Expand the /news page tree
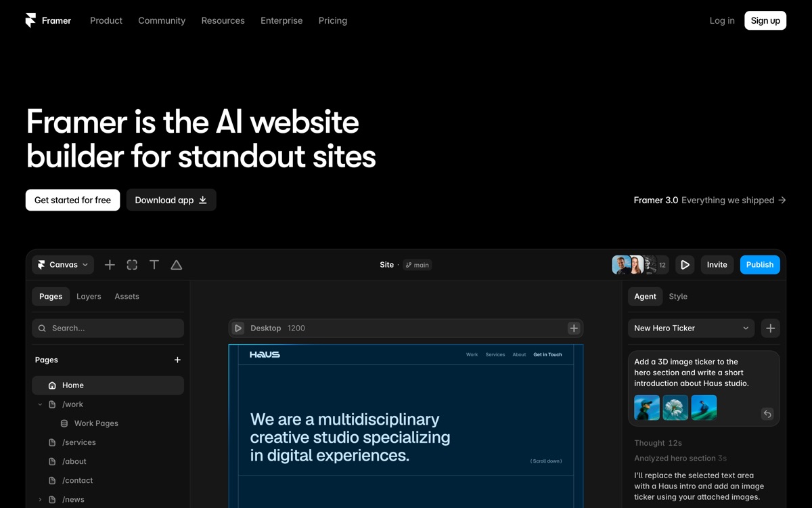Image resolution: width=812 pixels, height=508 pixels. 40,499
